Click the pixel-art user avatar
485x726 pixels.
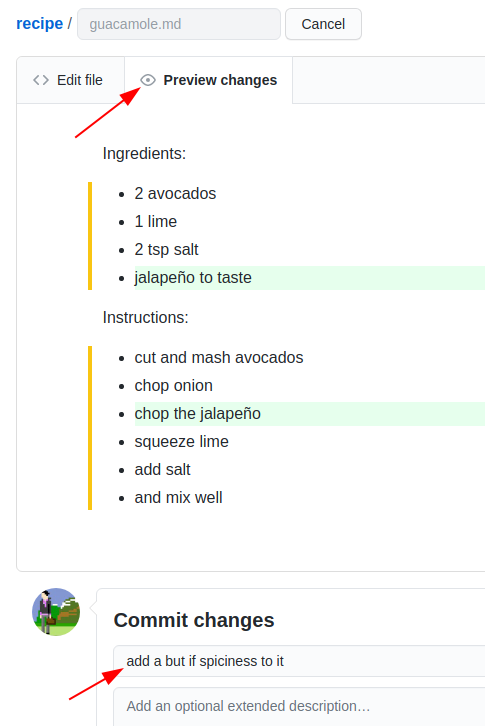click(x=56, y=612)
